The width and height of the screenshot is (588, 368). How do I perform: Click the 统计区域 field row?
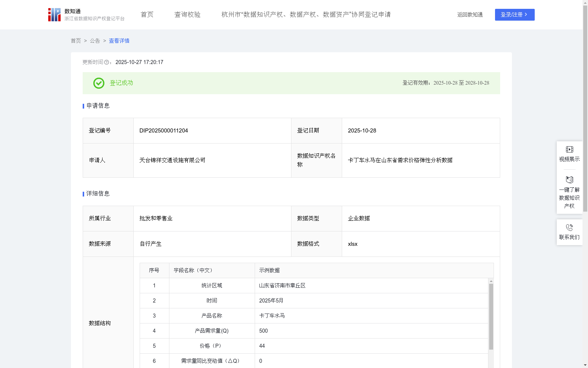tap(314, 286)
